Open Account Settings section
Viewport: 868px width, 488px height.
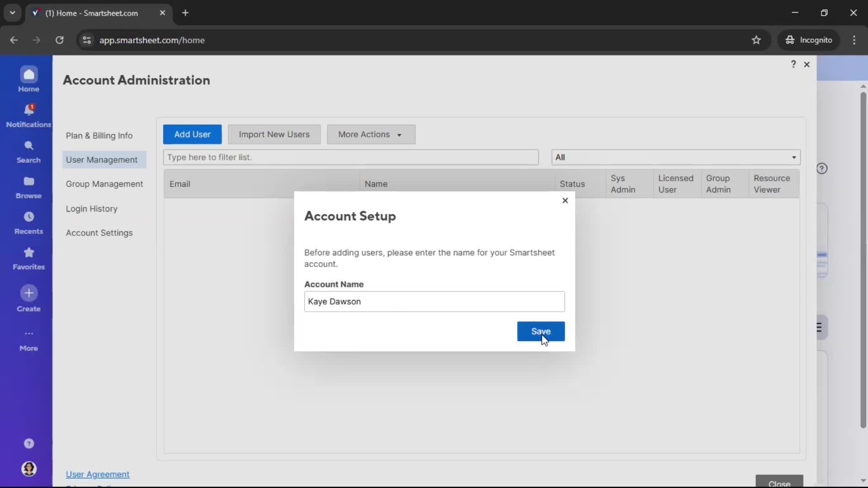99,233
